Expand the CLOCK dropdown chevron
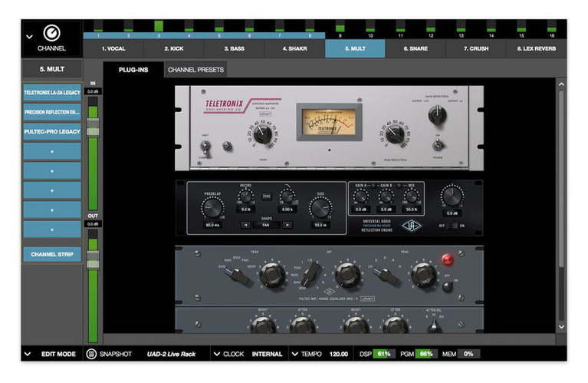This screenshot has width=588, height=383. (217, 354)
